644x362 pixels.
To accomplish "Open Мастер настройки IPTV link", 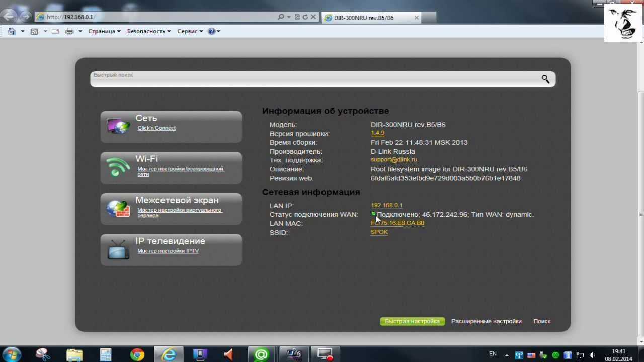I will (x=168, y=251).
